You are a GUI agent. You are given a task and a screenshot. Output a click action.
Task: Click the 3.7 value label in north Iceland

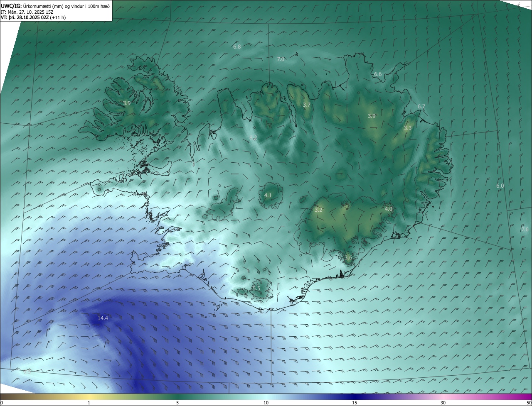tap(306, 105)
